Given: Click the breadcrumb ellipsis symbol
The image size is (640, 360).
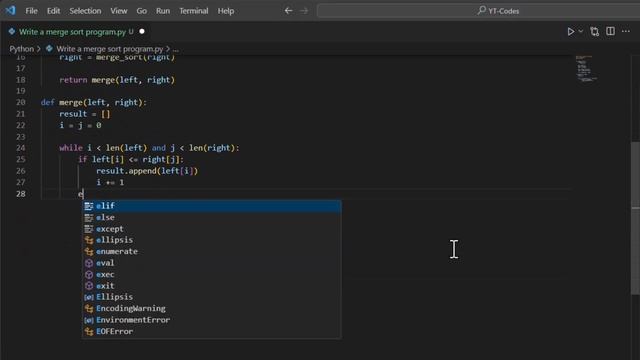Looking at the screenshot, I should [176, 49].
